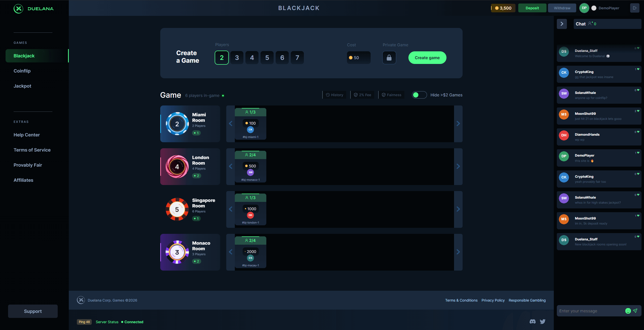This screenshot has height=330, width=644.
Task: Click the logout icon in header
Action: (635, 8)
